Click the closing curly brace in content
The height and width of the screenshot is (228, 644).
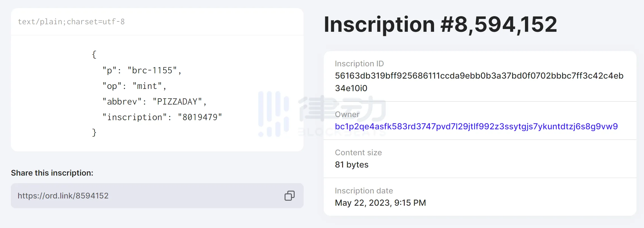click(94, 132)
